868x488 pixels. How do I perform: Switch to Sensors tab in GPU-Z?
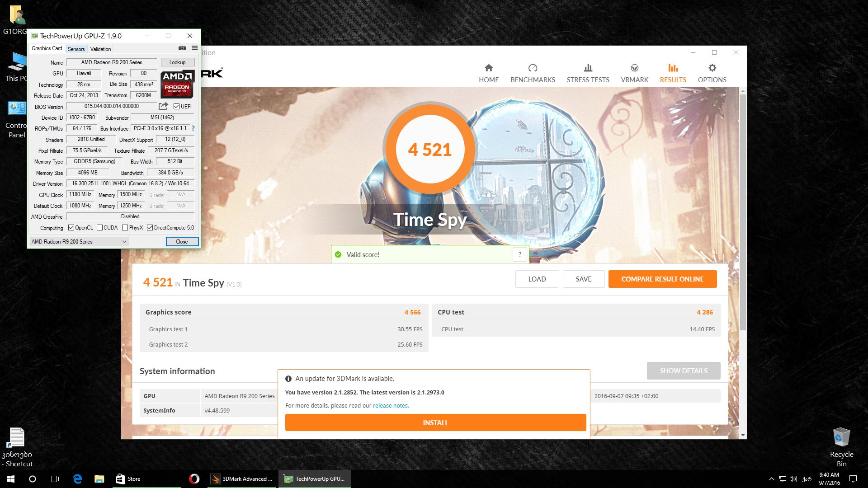[76, 49]
